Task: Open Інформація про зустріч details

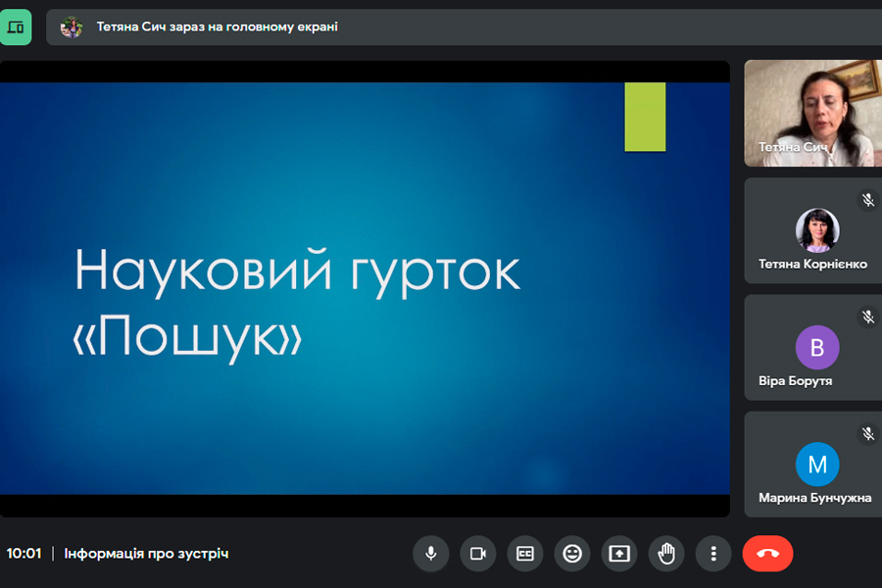Action: 146,554
